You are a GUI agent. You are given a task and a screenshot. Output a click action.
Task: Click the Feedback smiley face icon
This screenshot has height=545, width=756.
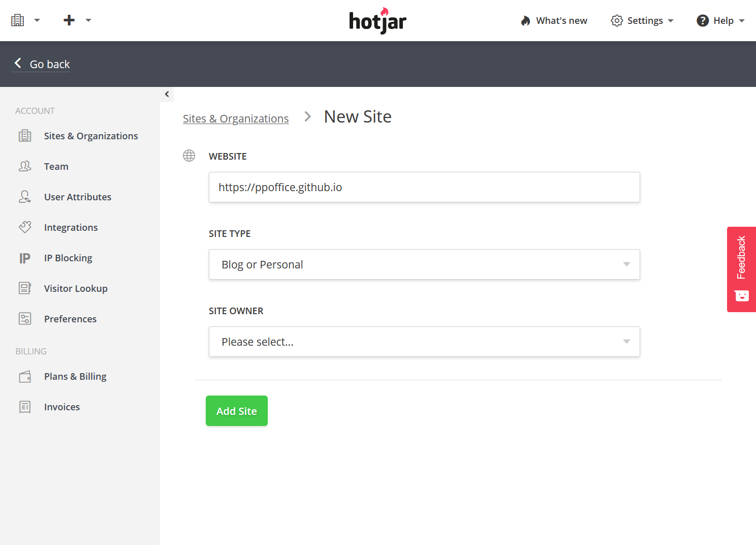coord(742,296)
